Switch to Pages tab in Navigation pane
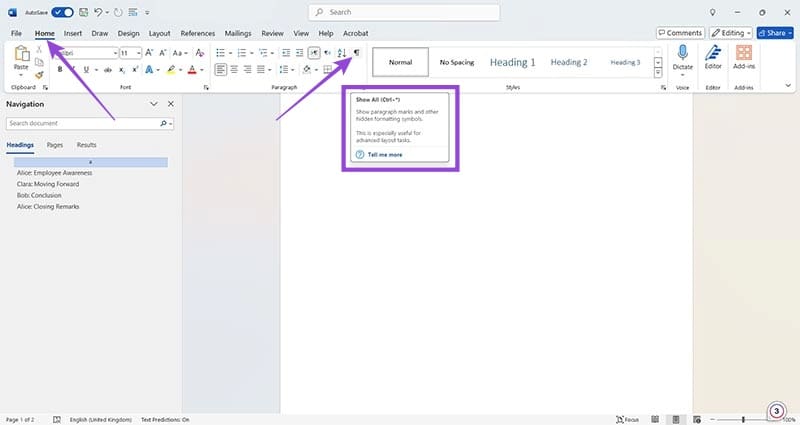Screen dimensions: 800x425 pos(55,145)
